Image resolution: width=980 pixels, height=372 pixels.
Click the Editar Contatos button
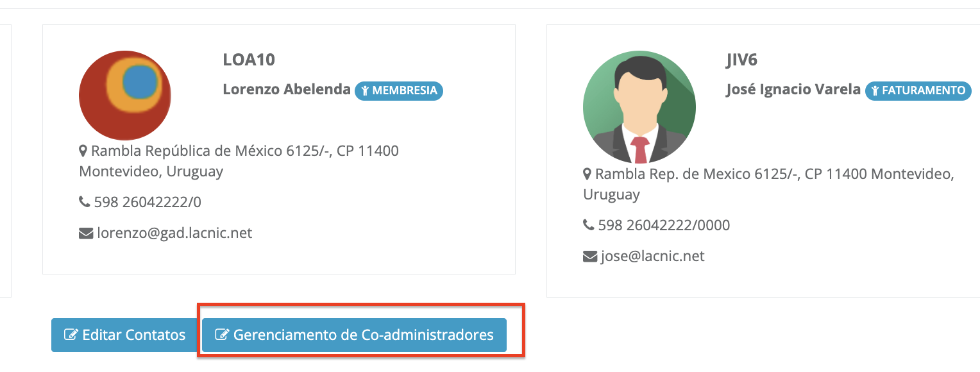[x=124, y=335]
